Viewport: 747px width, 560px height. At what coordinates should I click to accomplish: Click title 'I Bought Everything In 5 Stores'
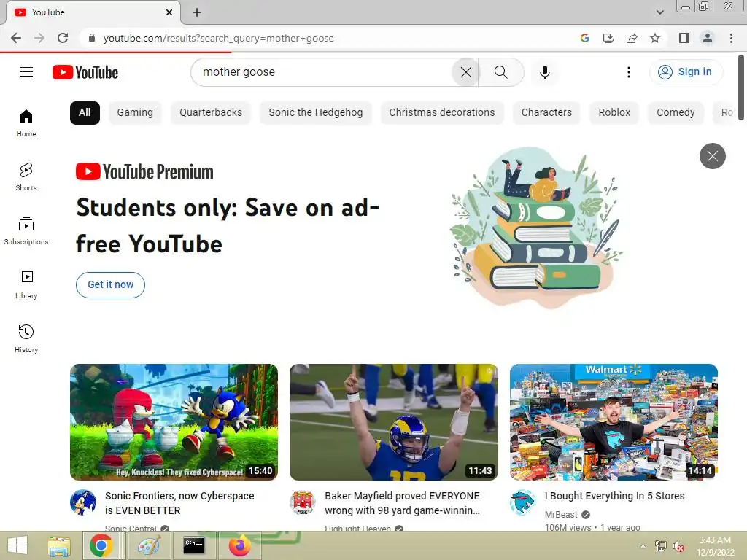614,496
